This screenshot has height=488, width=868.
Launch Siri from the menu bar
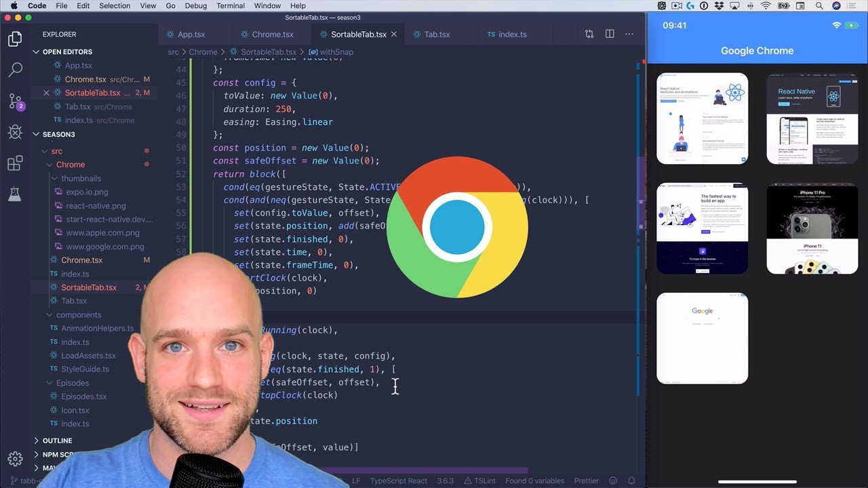pos(836,5)
